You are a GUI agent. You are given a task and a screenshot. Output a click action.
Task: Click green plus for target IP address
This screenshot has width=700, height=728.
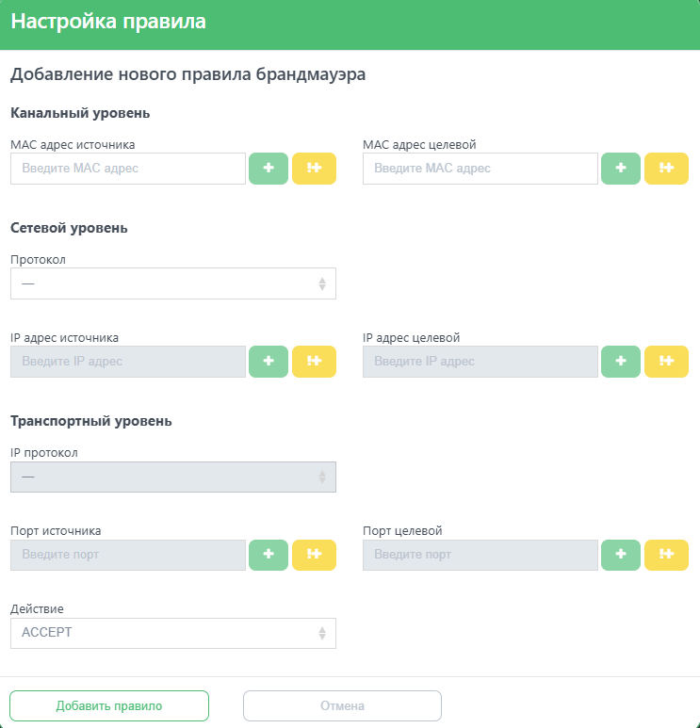(621, 362)
